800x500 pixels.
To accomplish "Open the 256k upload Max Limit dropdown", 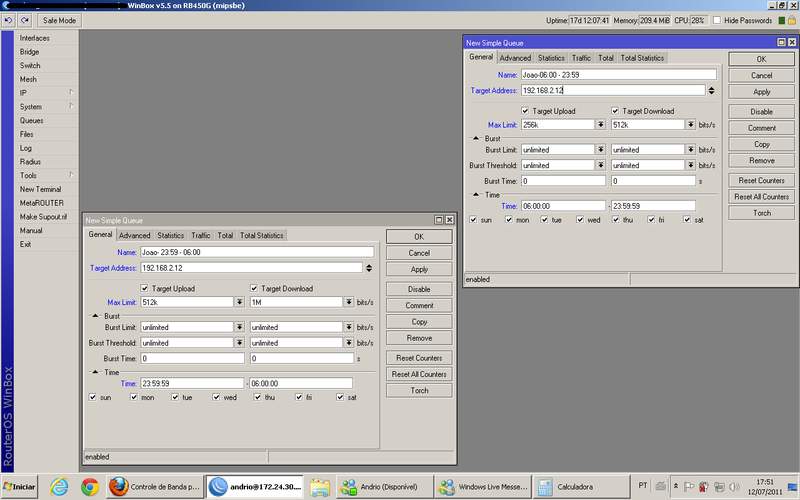I will tap(601, 125).
